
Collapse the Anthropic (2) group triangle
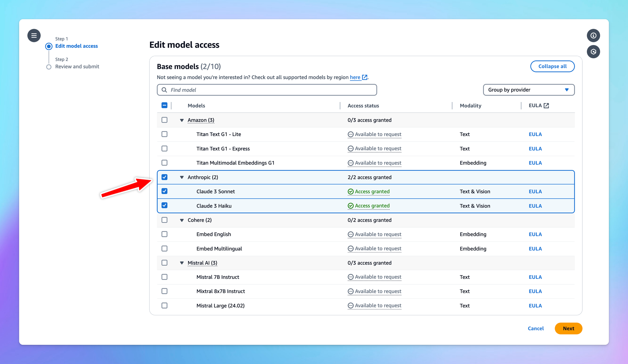(182, 177)
